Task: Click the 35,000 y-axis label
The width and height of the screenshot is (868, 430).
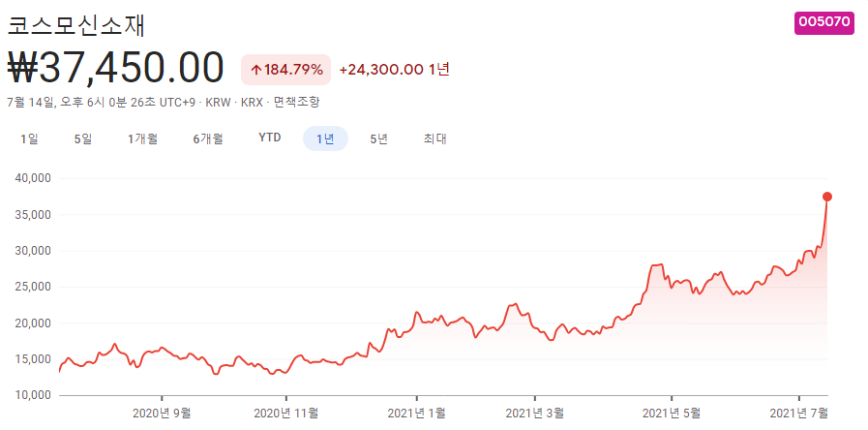Action: tap(34, 214)
